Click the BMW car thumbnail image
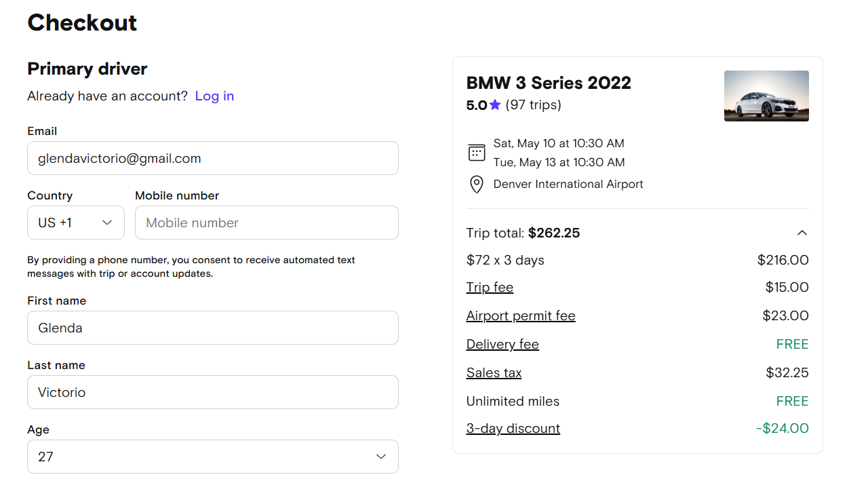Screen dimensions: 868x481 coord(766,96)
